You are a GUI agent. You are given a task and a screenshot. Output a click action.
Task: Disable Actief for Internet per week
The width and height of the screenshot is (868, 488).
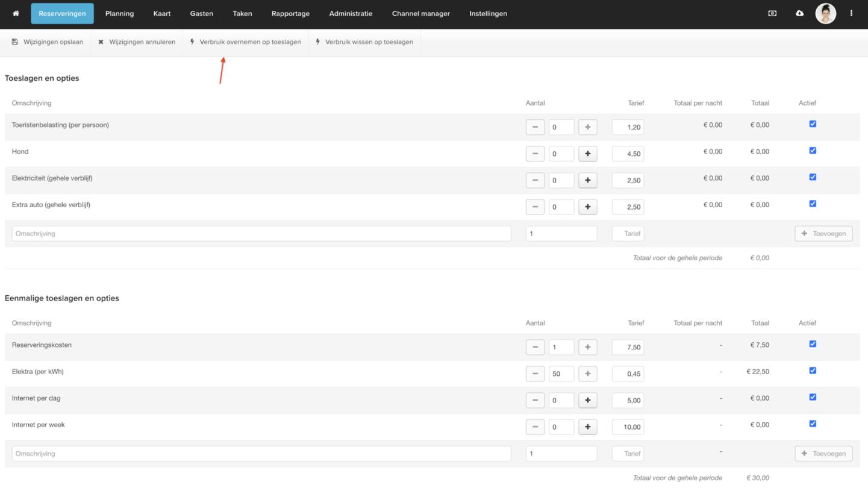813,424
